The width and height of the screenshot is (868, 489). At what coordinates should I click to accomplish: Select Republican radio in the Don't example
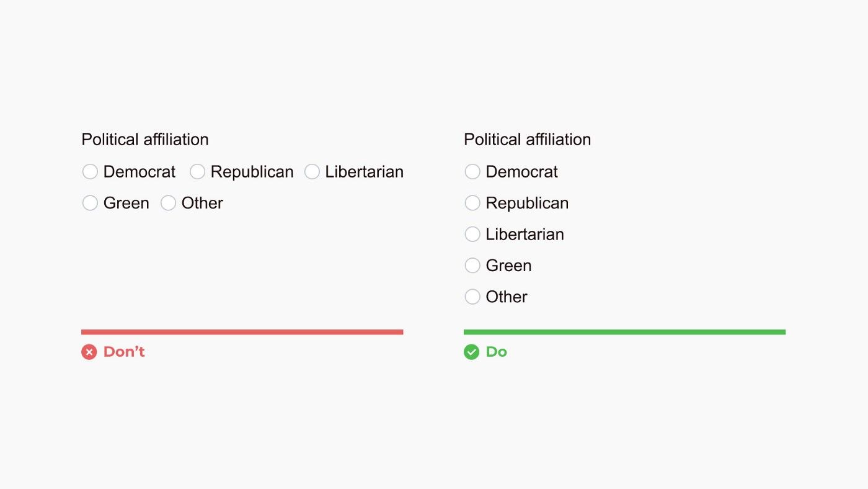[197, 172]
